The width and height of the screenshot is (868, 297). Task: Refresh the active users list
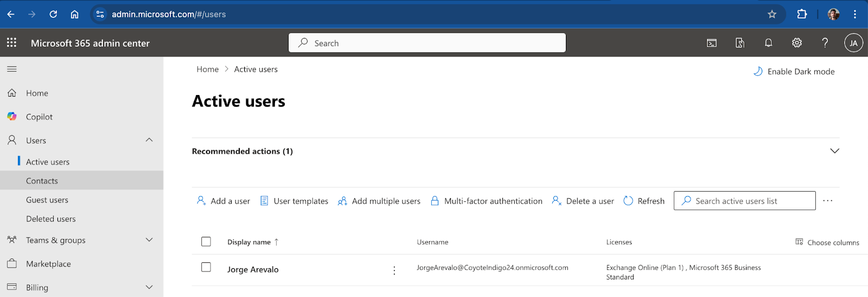point(644,201)
